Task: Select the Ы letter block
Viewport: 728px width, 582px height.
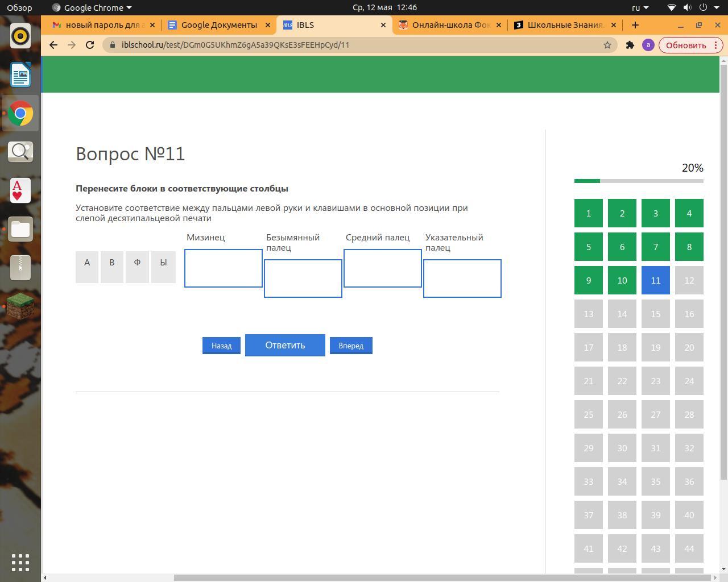Action: click(x=164, y=267)
